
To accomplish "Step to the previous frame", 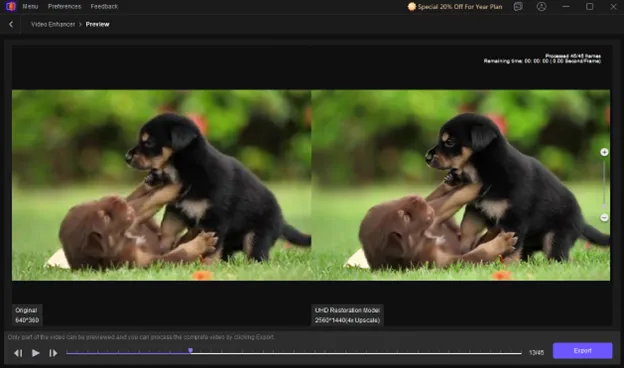I will click(18, 353).
